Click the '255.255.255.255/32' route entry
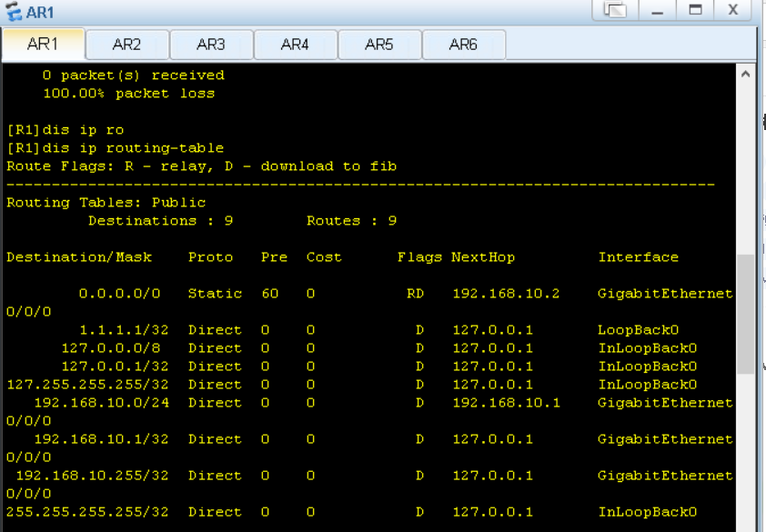 87,512
